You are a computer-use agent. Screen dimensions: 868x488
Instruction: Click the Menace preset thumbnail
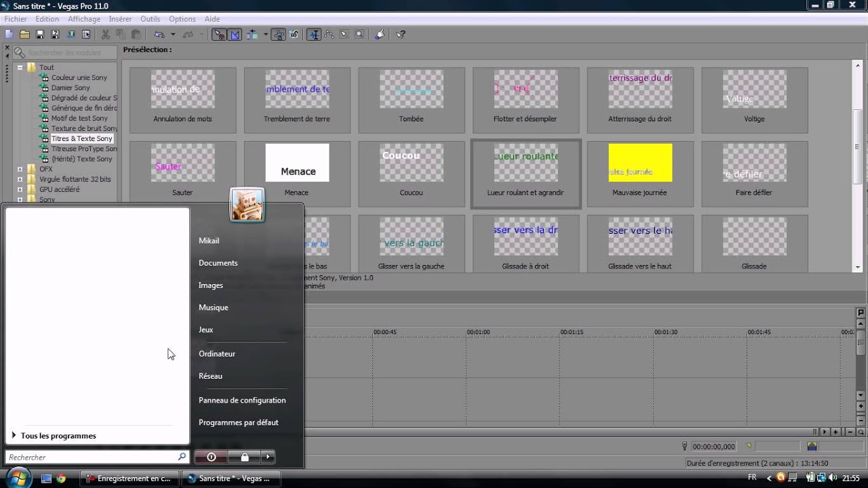[x=297, y=163]
